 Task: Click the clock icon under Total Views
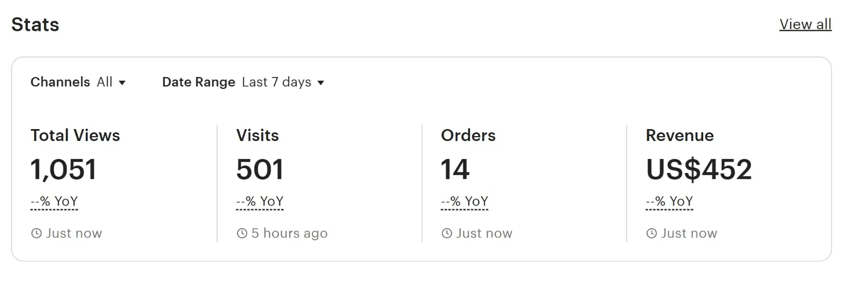(36, 234)
